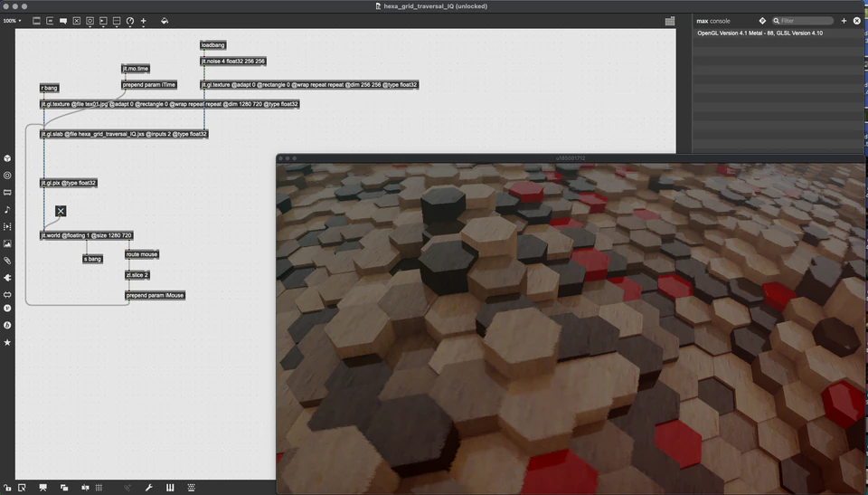Open the Max for Live devices sidebar icon
Screen dimensions: 868x495
click(x=7, y=193)
